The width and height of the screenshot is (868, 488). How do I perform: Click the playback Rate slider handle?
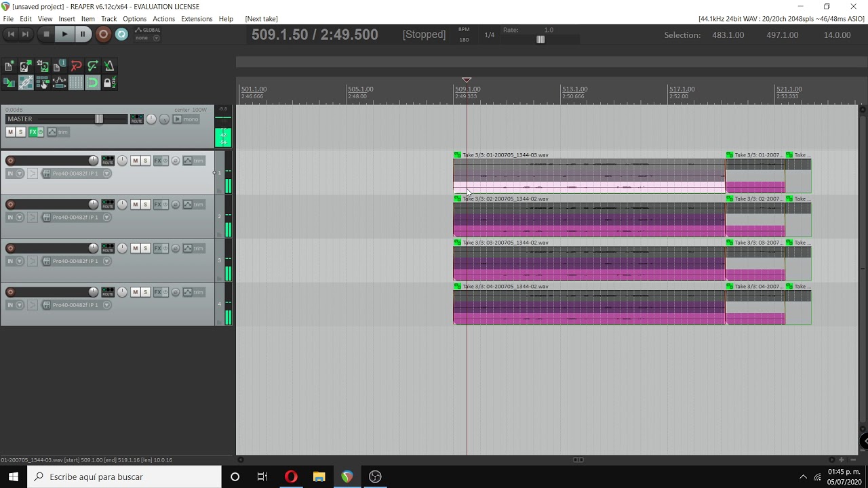pyautogui.click(x=540, y=39)
